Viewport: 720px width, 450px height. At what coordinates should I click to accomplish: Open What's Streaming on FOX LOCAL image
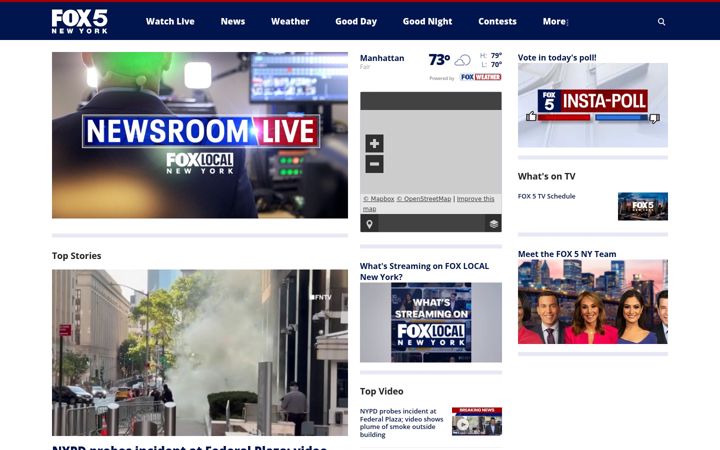(x=431, y=322)
